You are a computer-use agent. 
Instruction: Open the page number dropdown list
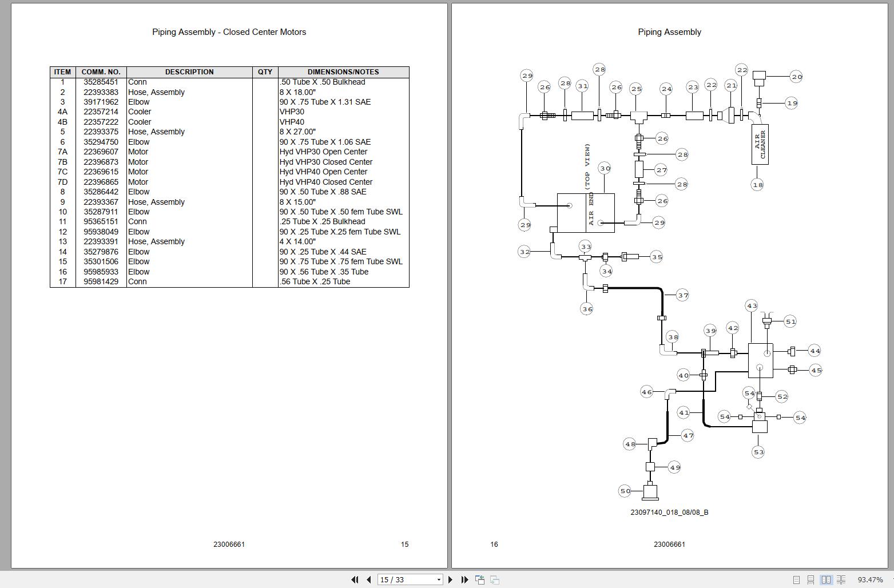(x=439, y=579)
